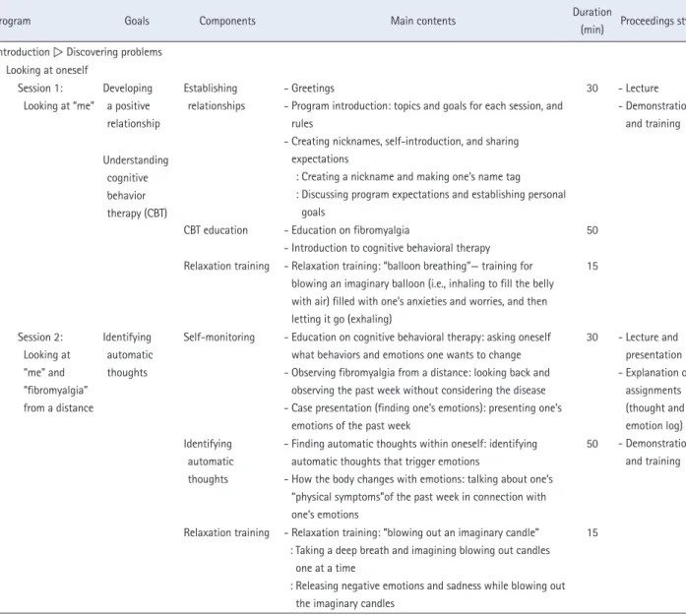
Task: Click 'Understanding cognitive behavior therapy (CBT)' goal
Action: pyautogui.click(x=136, y=187)
